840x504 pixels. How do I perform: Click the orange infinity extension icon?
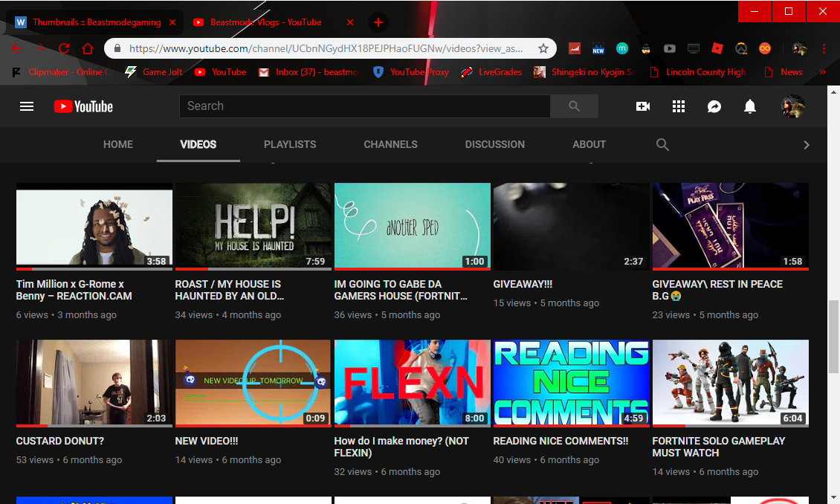click(765, 49)
